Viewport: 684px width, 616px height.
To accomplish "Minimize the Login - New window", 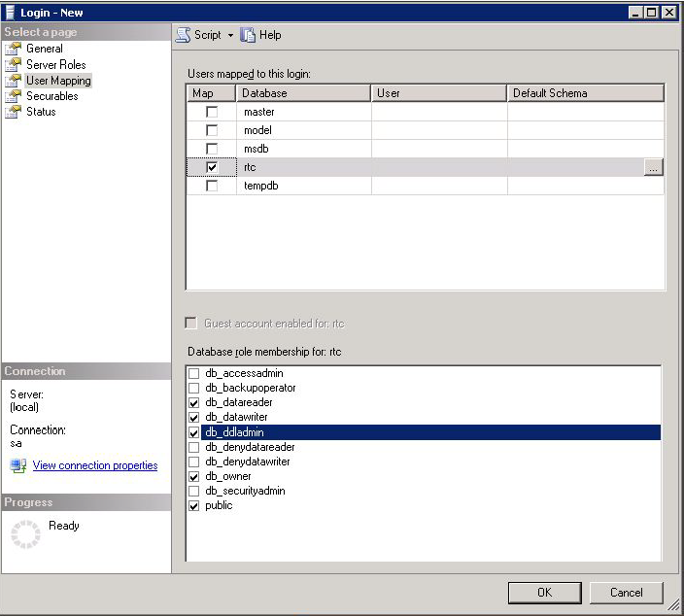I will [635, 13].
